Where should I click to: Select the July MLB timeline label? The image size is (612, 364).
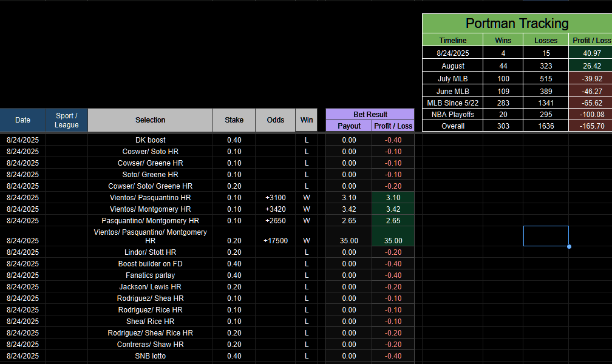pos(453,78)
